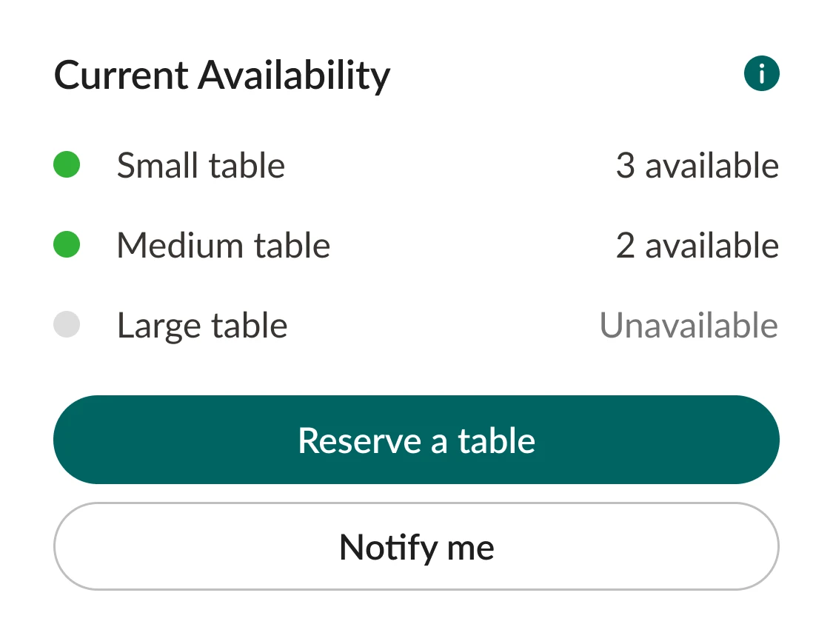The width and height of the screenshot is (833, 644).
Task: Select the Small table status indicator
Action: pos(67,165)
